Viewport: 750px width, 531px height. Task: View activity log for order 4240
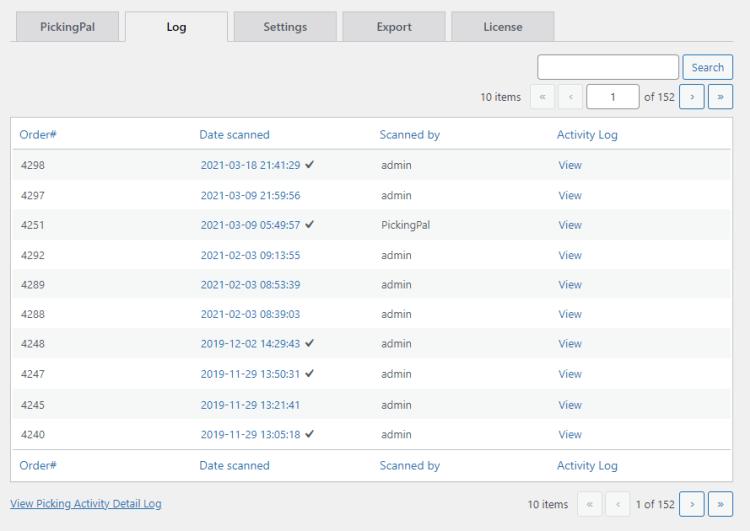tap(569, 434)
